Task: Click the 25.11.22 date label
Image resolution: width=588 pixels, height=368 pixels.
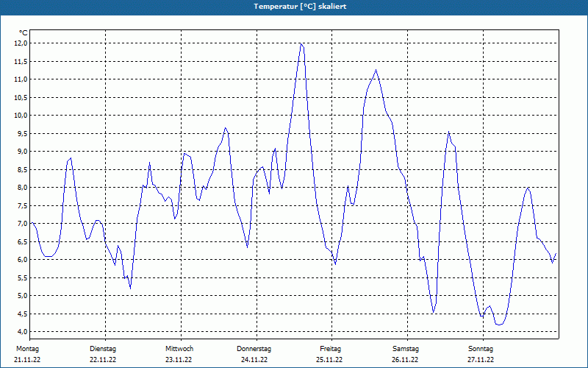Action: click(329, 360)
